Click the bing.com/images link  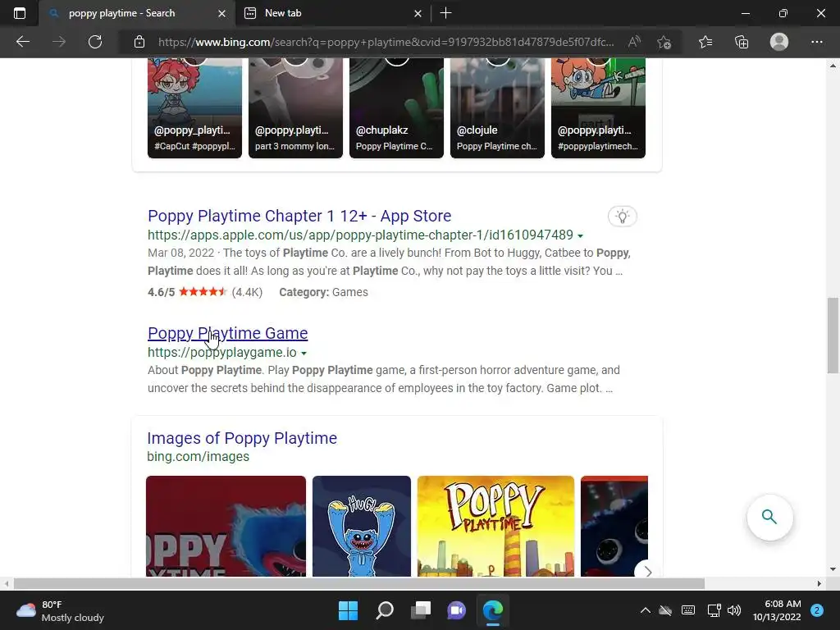[x=199, y=456]
